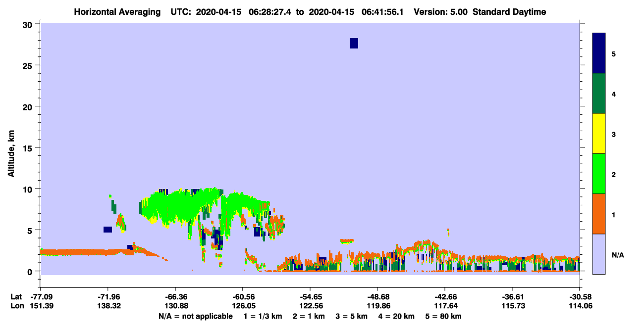Image resolution: width=644 pixels, height=330 pixels.
Task: Click latitude value -48.68
Action: 377,297
